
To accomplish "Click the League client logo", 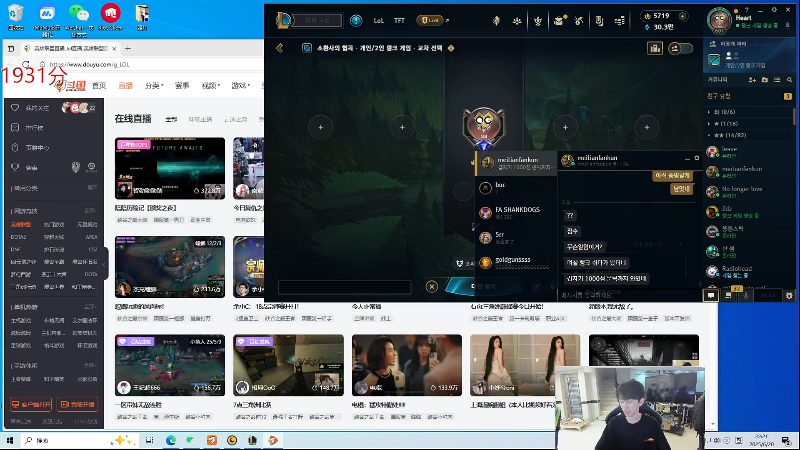I will 283,20.
